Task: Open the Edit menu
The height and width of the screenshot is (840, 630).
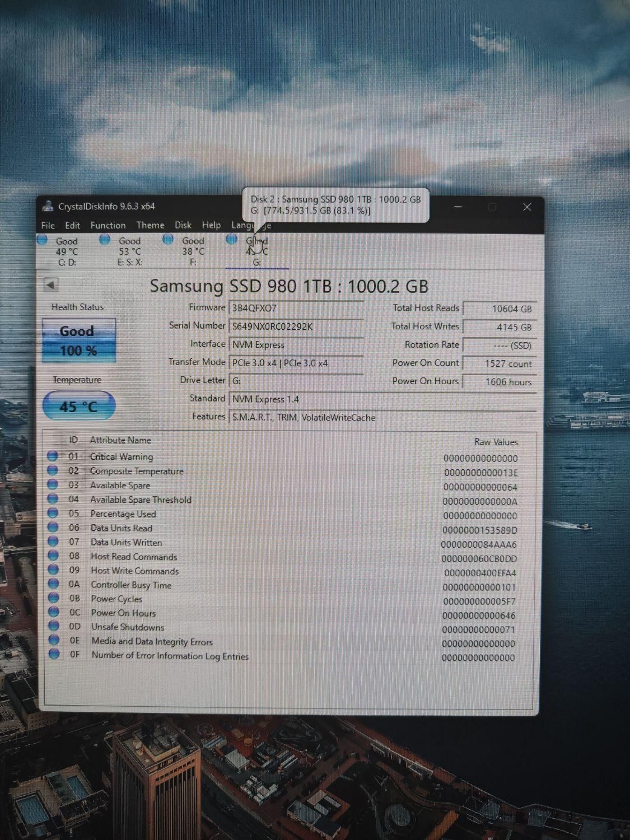Action: tap(73, 225)
